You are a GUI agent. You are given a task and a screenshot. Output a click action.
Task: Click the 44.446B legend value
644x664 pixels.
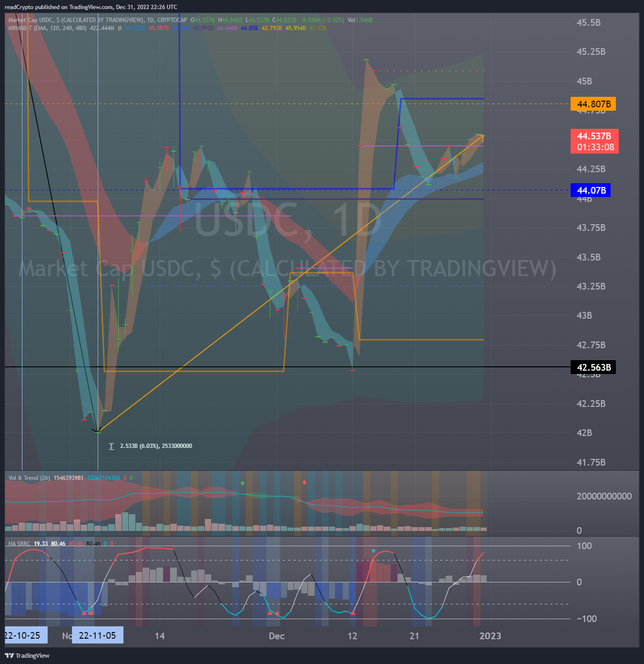(x=227, y=28)
